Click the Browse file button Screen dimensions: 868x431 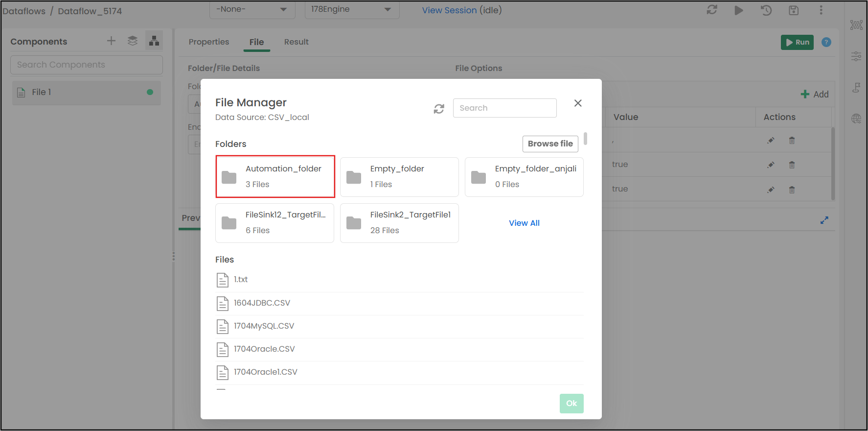550,144
